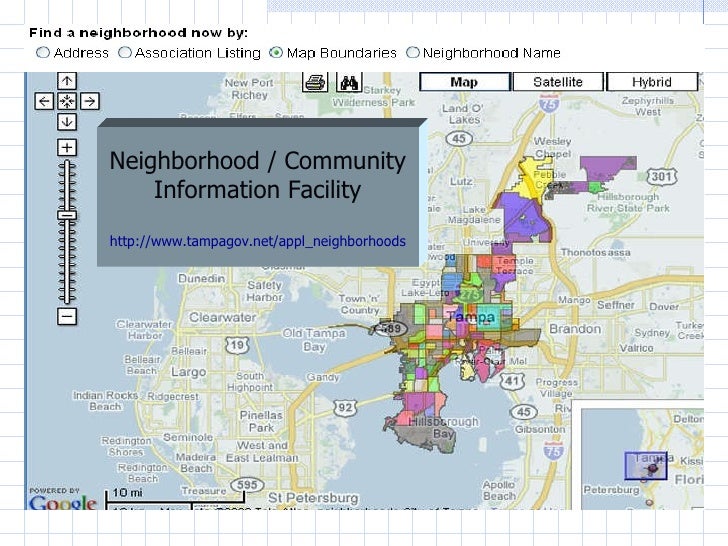Print the map with the printer icon

(x=315, y=83)
